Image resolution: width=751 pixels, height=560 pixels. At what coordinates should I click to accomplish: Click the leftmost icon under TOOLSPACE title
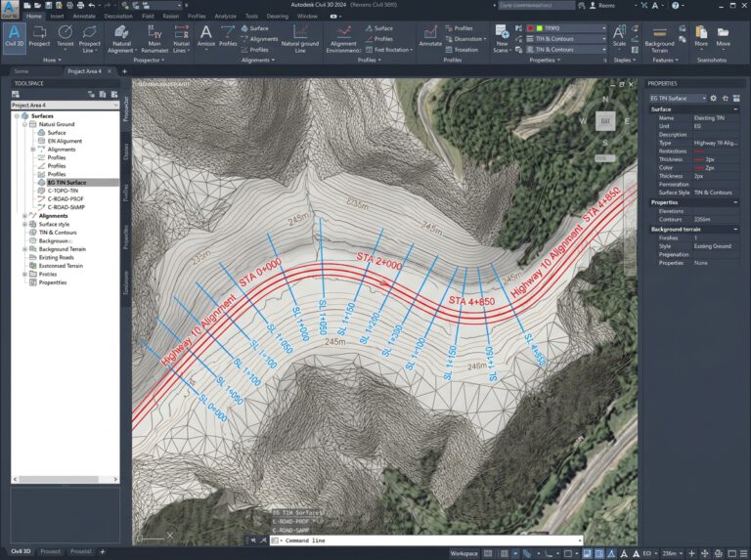click(16, 94)
